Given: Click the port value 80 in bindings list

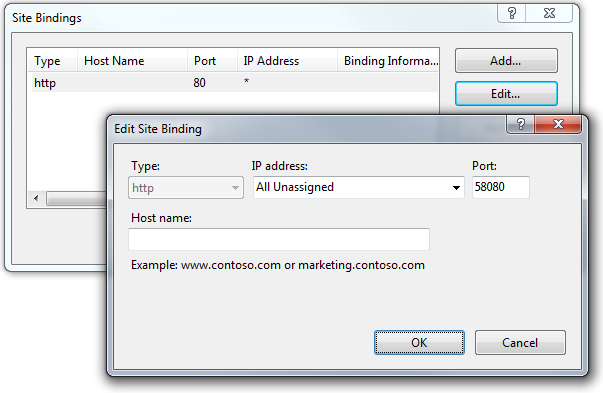Looking at the screenshot, I should [x=200, y=83].
